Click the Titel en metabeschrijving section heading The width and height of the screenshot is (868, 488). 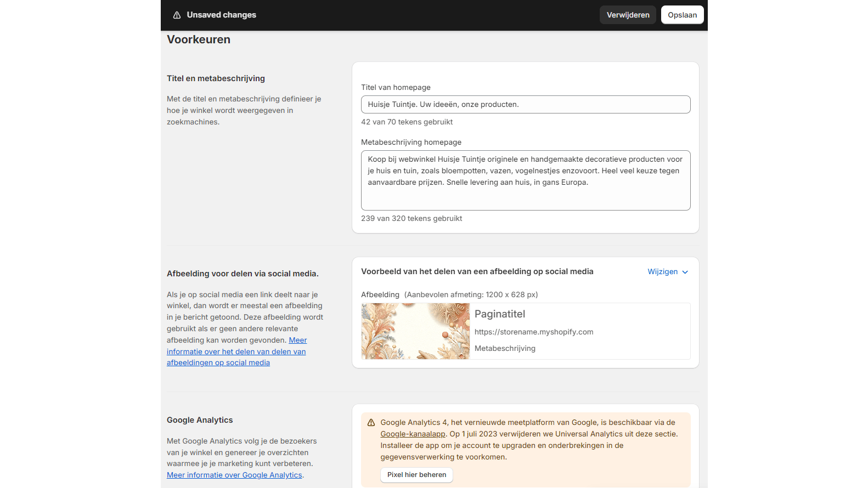coord(216,78)
